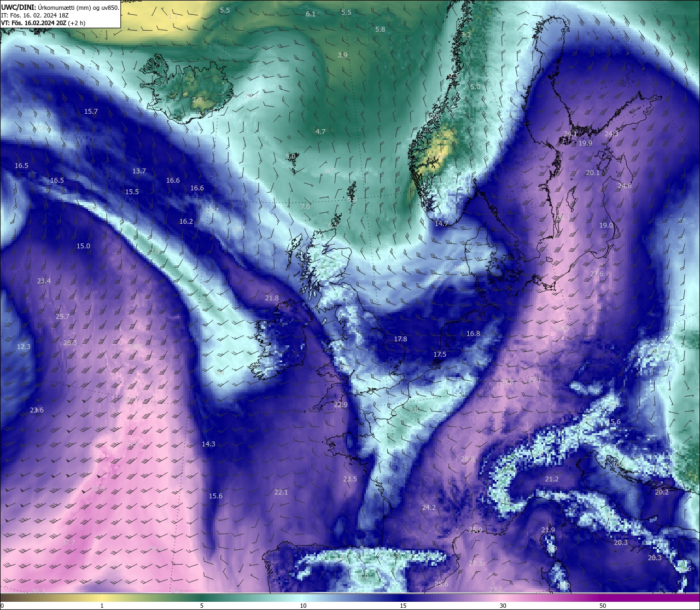Viewport: 700px width, 610px height.
Task: Click the map value "14.7" near Norway
Action: [x=441, y=224]
